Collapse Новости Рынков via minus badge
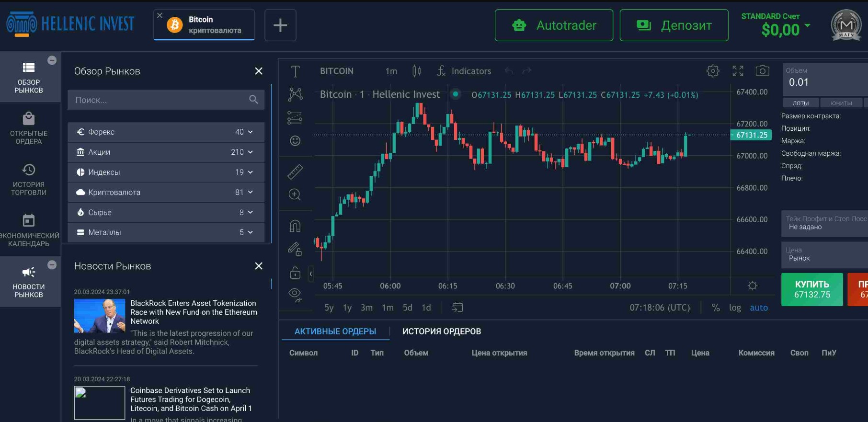Viewport: 868px width, 422px height. click(x=52, y=265)
